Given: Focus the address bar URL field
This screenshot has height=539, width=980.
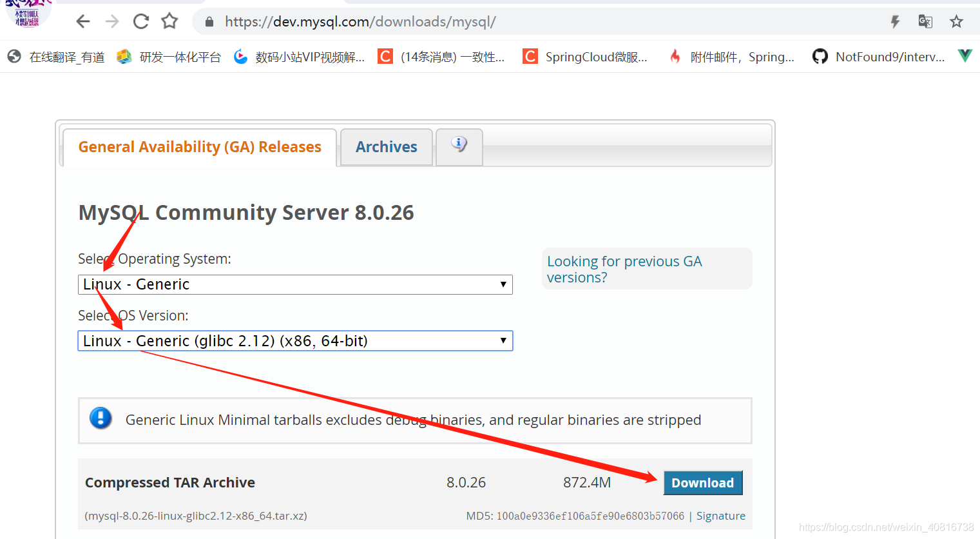Looking at the screenshot, I should tap(541, 22).
